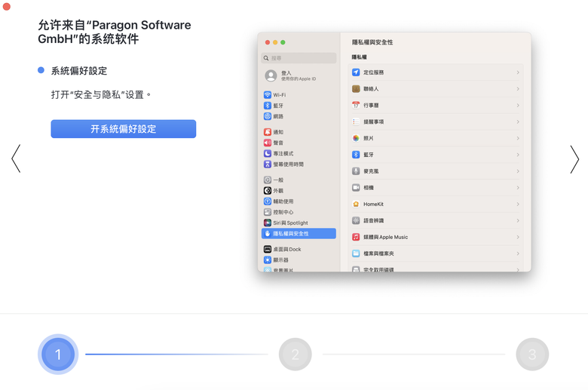Image resolution: width=588 pixels, height=390 pixels.
Task: Click 定位服務 location services icon in illustration
Action: click(356, 72)
